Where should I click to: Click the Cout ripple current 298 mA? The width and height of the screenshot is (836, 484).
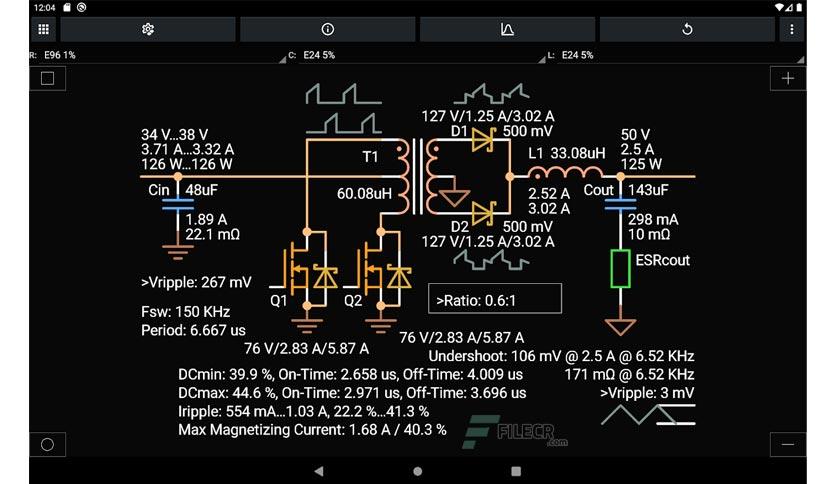coord(653,220)
